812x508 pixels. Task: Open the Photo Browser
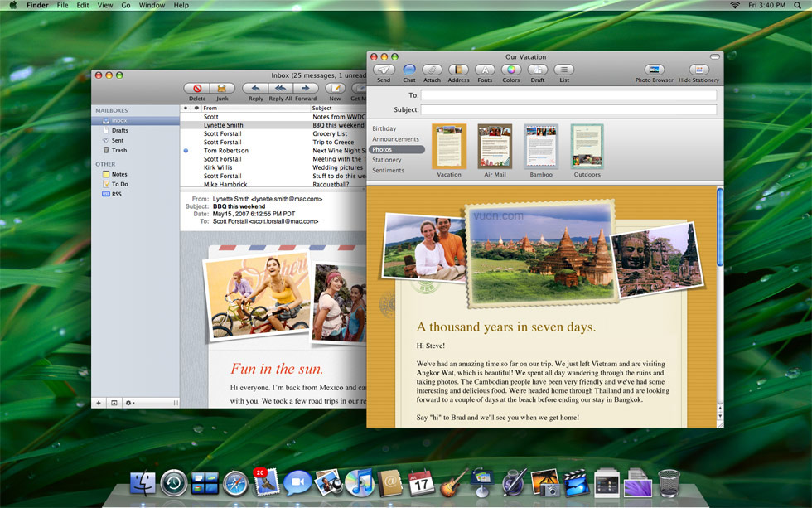tap(655, 70)
